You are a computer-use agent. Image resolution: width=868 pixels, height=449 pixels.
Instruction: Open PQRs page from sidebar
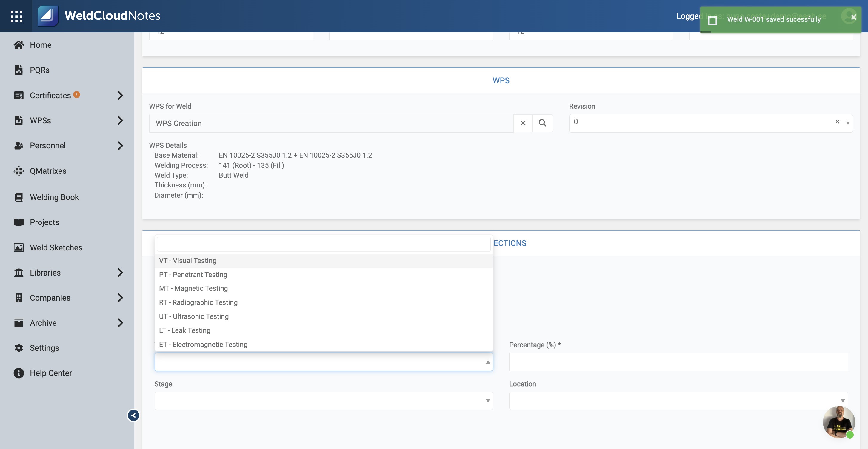[39, 70]
